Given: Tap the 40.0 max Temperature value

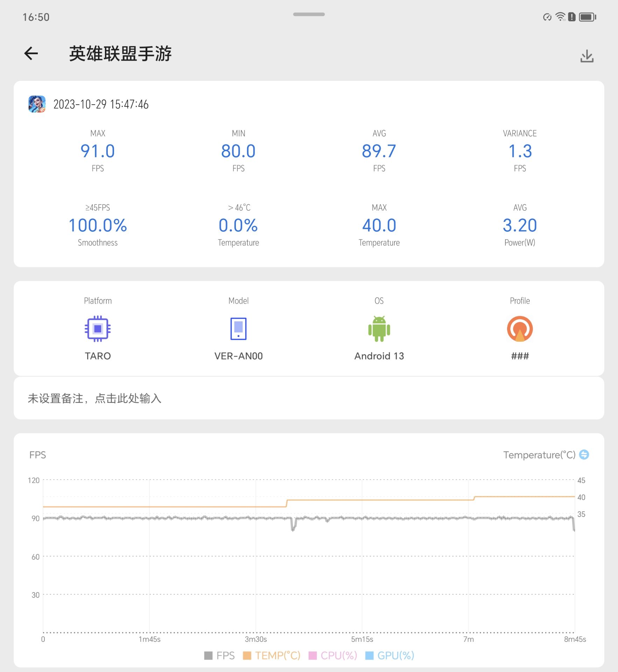Looking at the screenshot, I should (379, 225).
